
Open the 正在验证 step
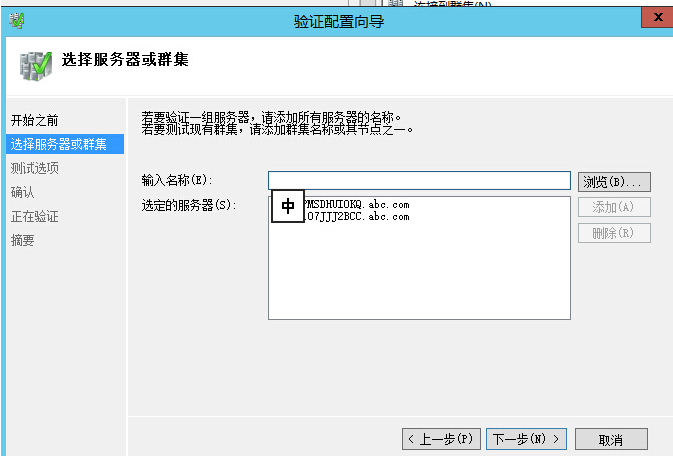(34, 216)
